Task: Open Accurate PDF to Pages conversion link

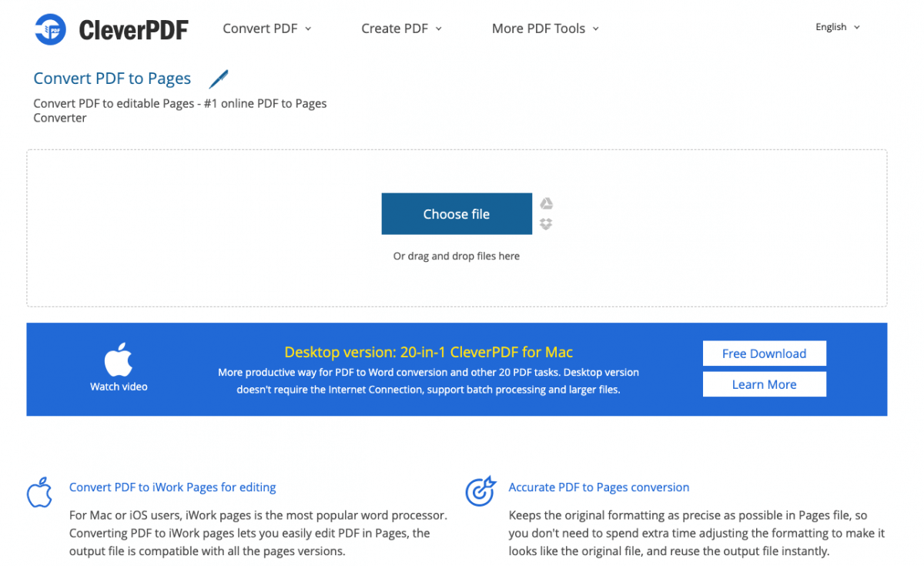Action: coord(598,487)
